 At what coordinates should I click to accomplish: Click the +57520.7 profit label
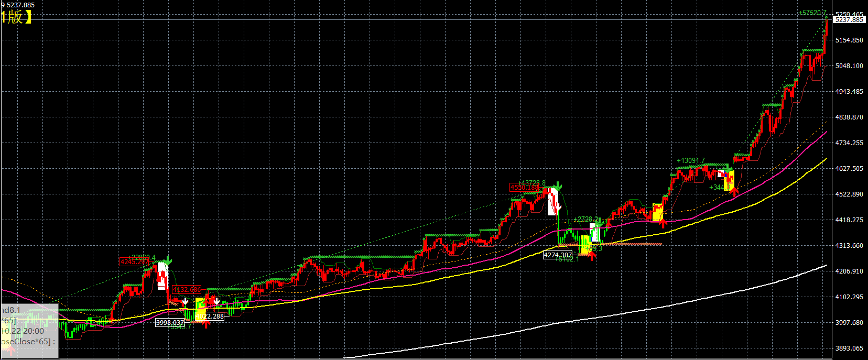(812, 13)
